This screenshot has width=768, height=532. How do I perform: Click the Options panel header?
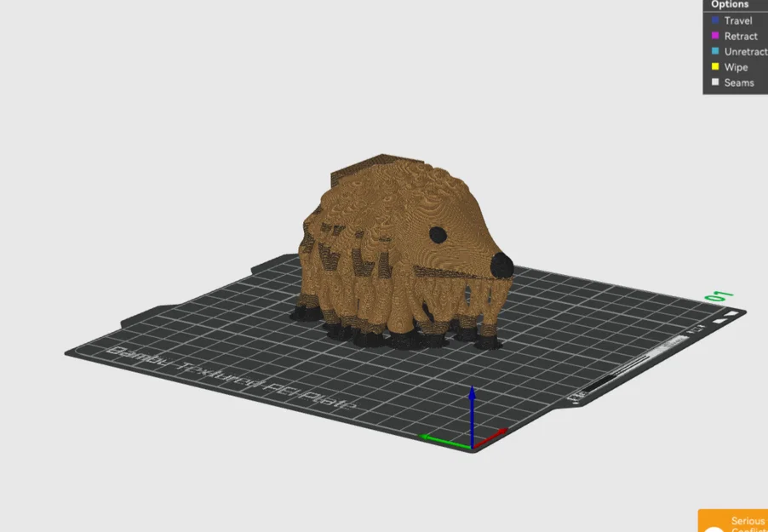[x=730, y=4]
